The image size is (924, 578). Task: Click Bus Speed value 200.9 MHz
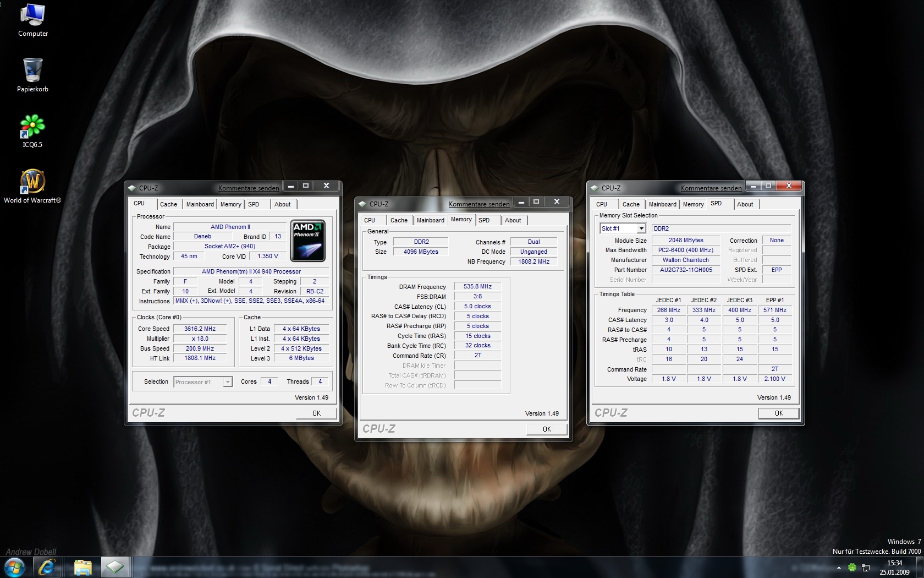200,349
